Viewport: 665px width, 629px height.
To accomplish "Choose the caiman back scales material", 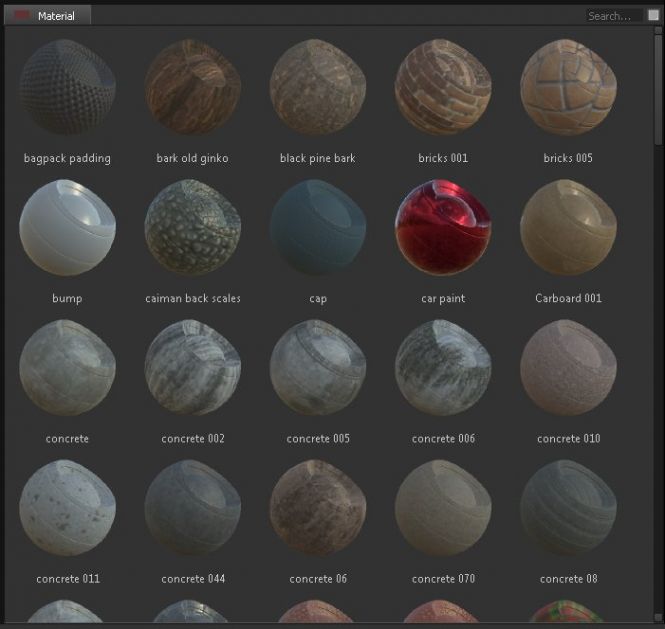I will 193,227.
